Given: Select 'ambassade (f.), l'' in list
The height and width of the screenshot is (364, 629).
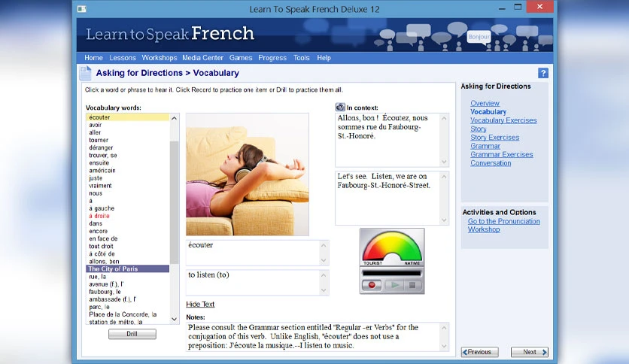Looking at the screenshot, I should click(x=128, y=299).
